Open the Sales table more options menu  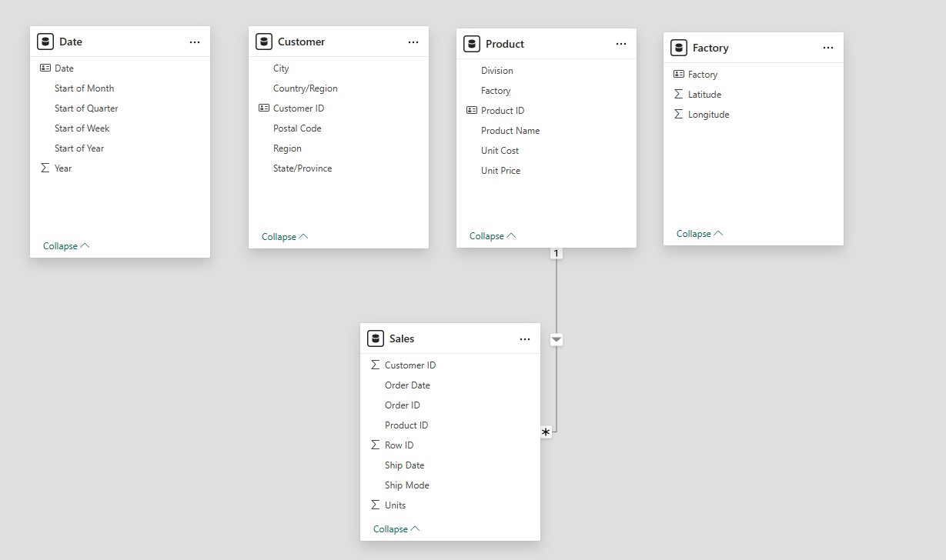[525, 339]
